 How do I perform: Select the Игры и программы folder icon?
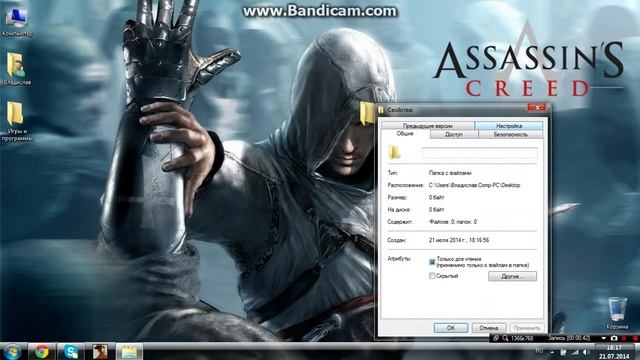pyautogui.click(x=16, y=121)
